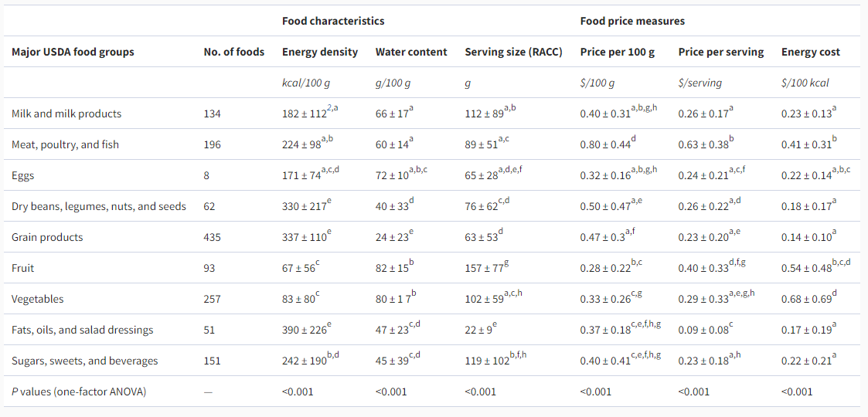Select the Milk and milk products row label
Screen dimensions: 868x417
pyautogui.click(x=66, y=114)
